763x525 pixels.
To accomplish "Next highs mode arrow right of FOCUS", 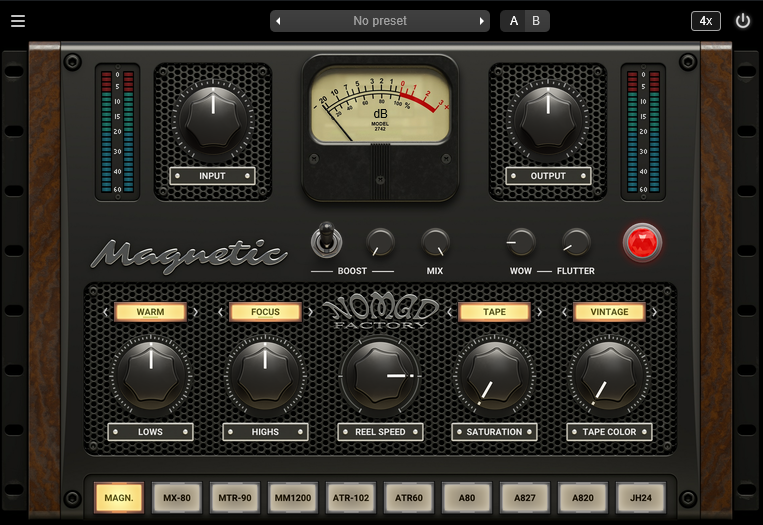I will coord(310,312).
